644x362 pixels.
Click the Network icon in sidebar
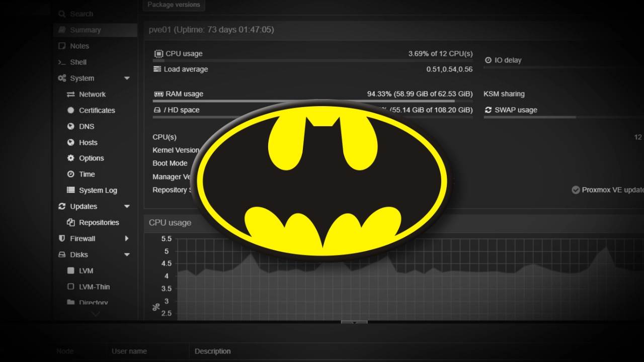click(70, 95)
